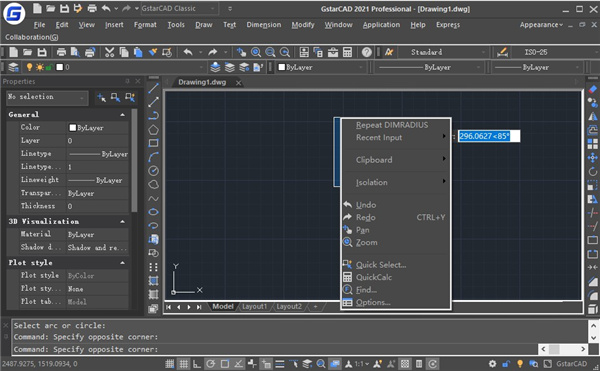The height and width of the screenshot is (371, 600).
Task: Toggle Polar tracking in status bar
Action: pos(210,364)
